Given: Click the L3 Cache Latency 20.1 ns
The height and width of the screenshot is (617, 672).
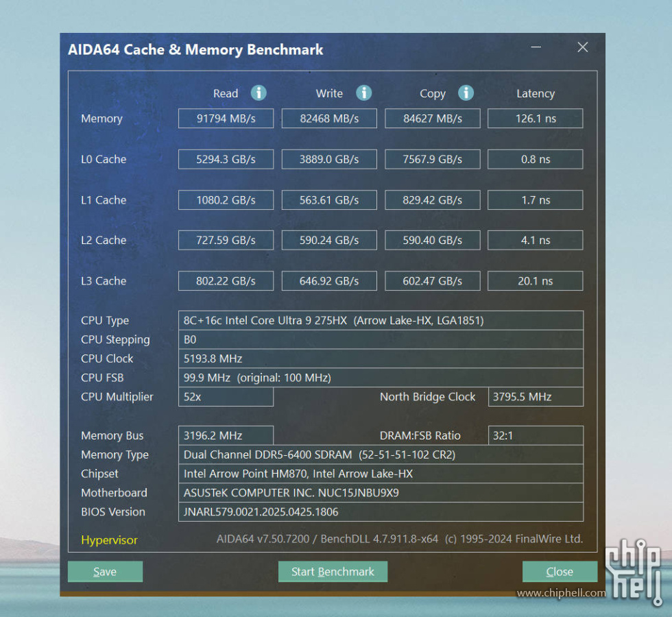Looking at the screenshot, I should pos(536,281).
